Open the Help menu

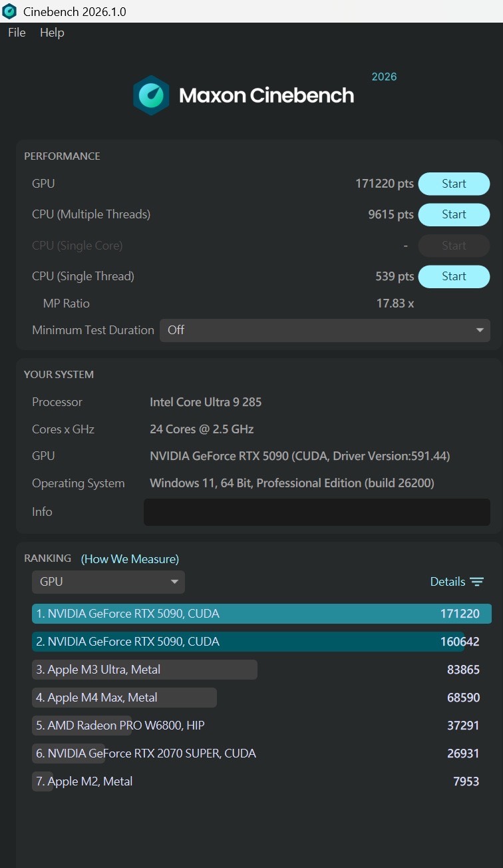pos(52,33)
